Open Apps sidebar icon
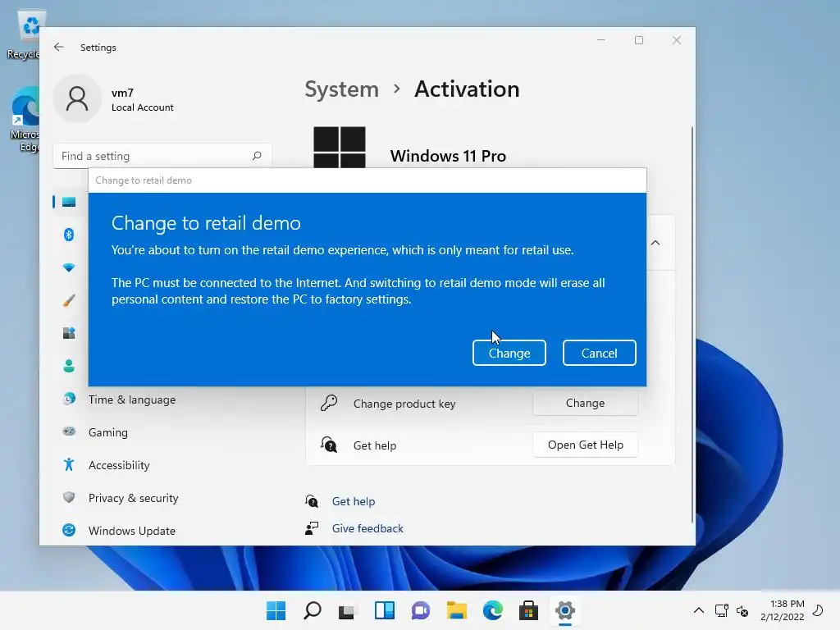Screen dimensions: 840x630 tap(69, 333)
